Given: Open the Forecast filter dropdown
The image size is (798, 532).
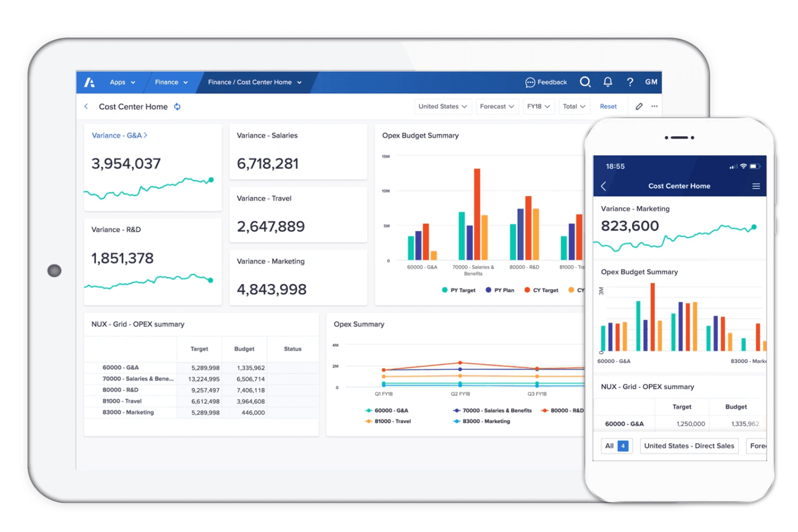Looking at the screenshot, I should click(497, 106).
